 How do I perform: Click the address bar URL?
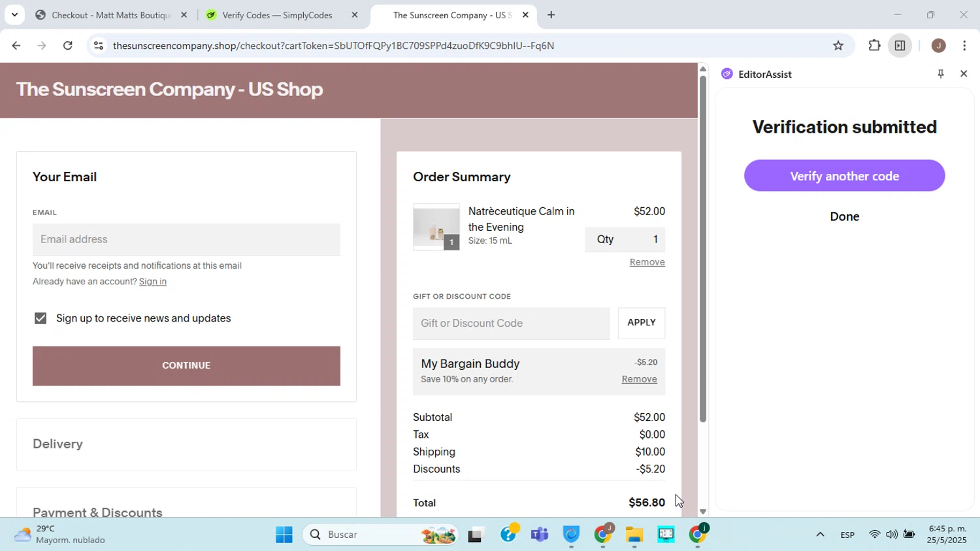[333, 46]
